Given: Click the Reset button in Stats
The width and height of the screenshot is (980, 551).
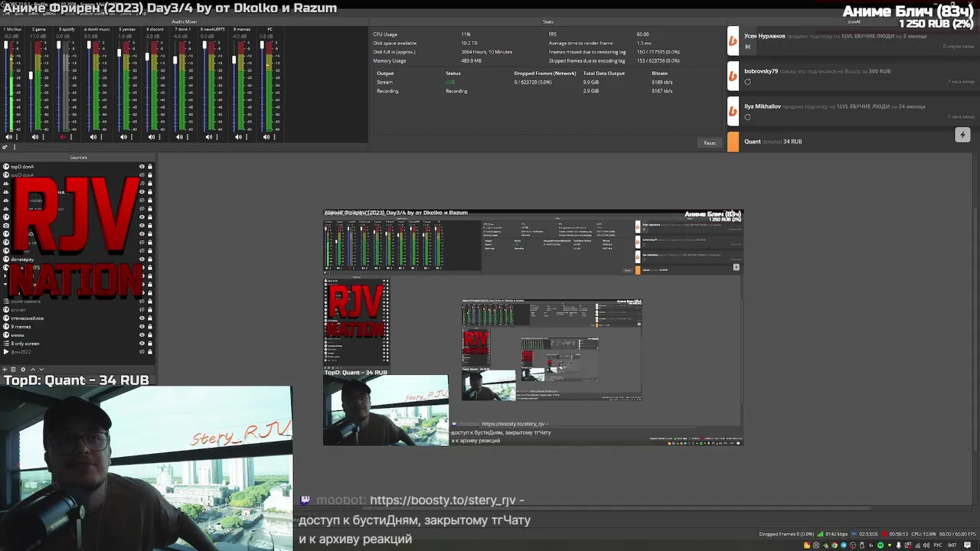Looking at the screenshot, I should pyautogui.click(x=710, y=143).
